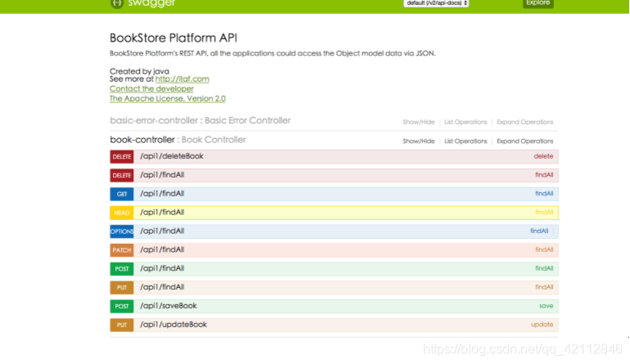This screenshot has height=364, width=630.
Task: Click the 'delete' operation summary
Action: pos(543,156)
